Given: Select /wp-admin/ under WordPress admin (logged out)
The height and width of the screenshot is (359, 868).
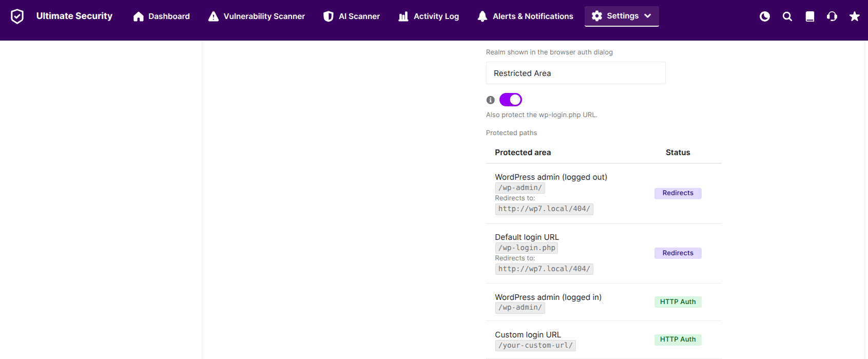Looking at the screenshot, I should 520,188.
